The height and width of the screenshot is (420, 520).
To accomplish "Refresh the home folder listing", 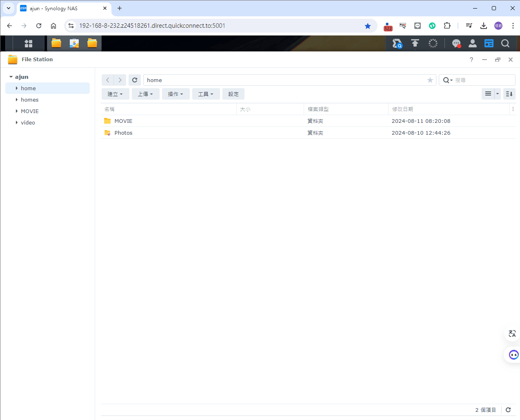I will point(135,80).
